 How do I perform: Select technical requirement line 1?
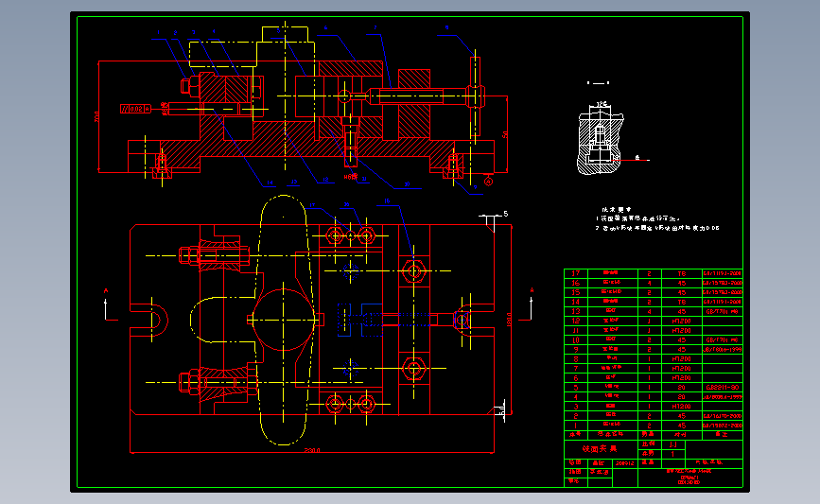637,218
